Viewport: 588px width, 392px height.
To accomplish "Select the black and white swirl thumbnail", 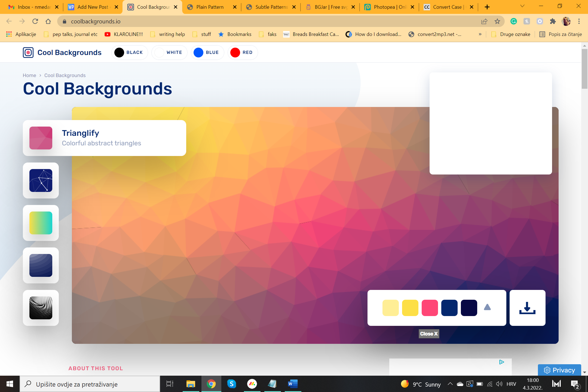I will point(41,308).
